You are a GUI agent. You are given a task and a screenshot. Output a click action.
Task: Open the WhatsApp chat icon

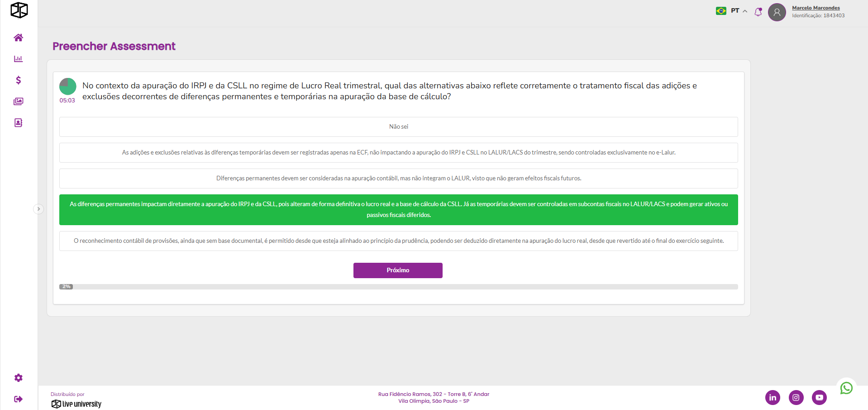coord(846,388)
